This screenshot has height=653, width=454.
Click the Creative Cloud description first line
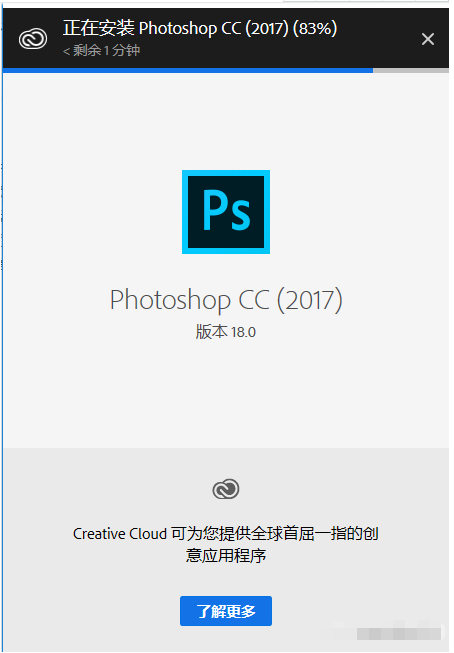pyautogui.click(x=226, y=533)
